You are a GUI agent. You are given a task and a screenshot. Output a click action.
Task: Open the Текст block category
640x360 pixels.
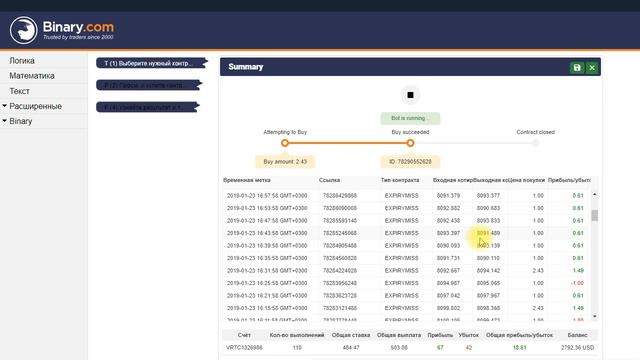[x=20, y=91]
